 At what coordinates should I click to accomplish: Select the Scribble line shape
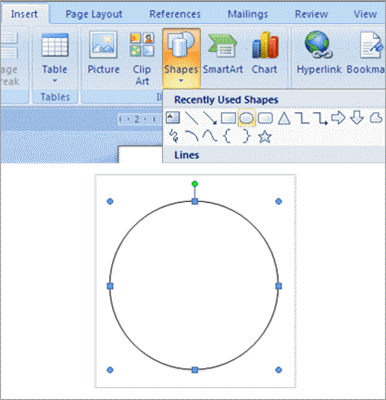(x=173, y=136)
